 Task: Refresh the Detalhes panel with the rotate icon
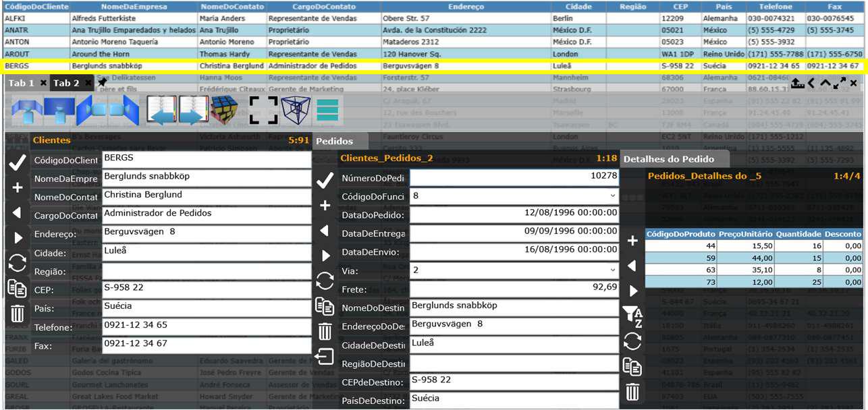[632, 341]
